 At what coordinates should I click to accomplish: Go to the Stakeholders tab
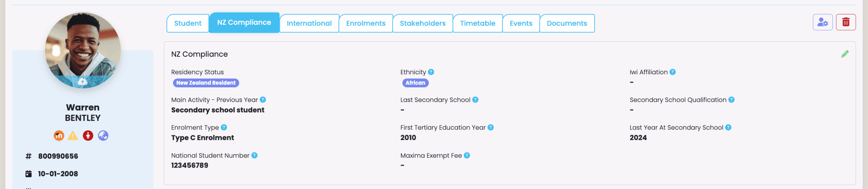point(423,23)
